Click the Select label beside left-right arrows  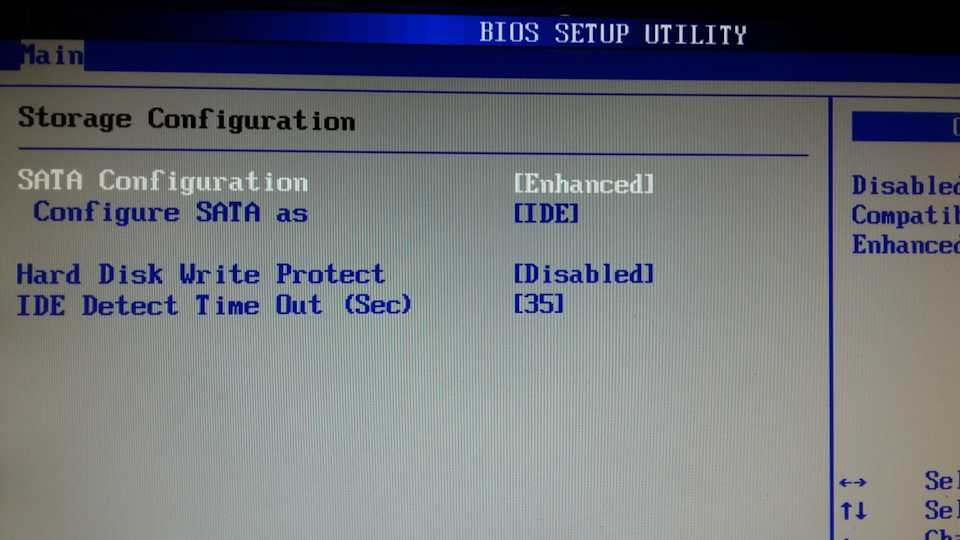942,481
